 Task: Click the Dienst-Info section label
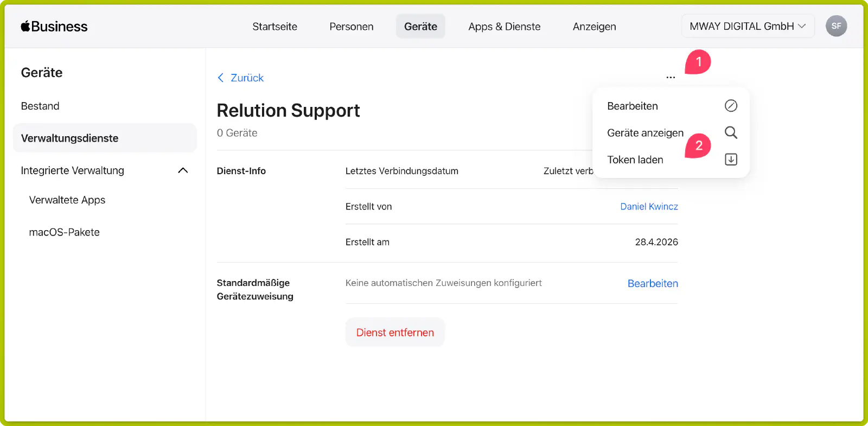point(241,171)
